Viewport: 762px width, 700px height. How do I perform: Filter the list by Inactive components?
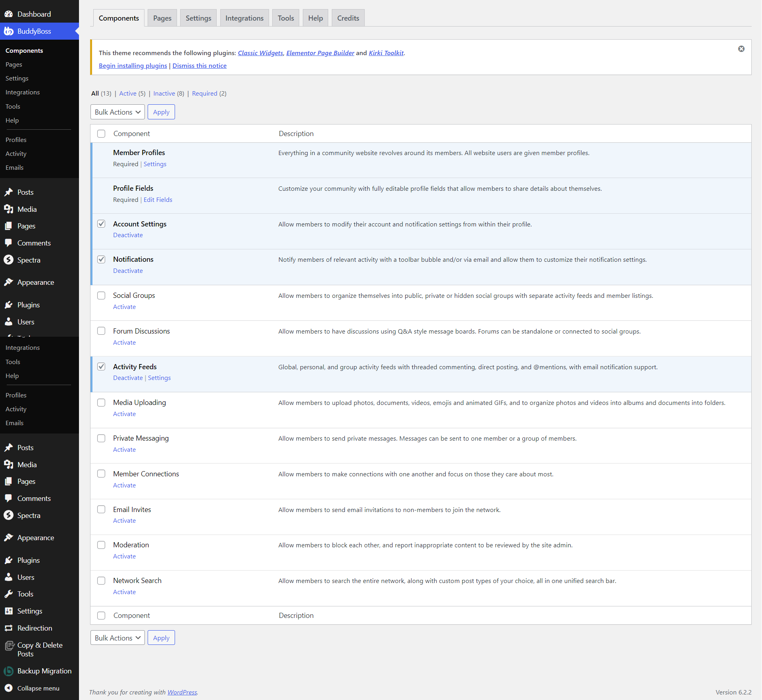click(164, 93)
